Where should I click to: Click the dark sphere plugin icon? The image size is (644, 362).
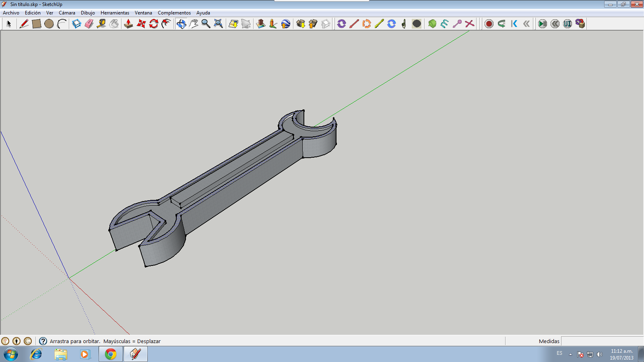click(417, 24)
